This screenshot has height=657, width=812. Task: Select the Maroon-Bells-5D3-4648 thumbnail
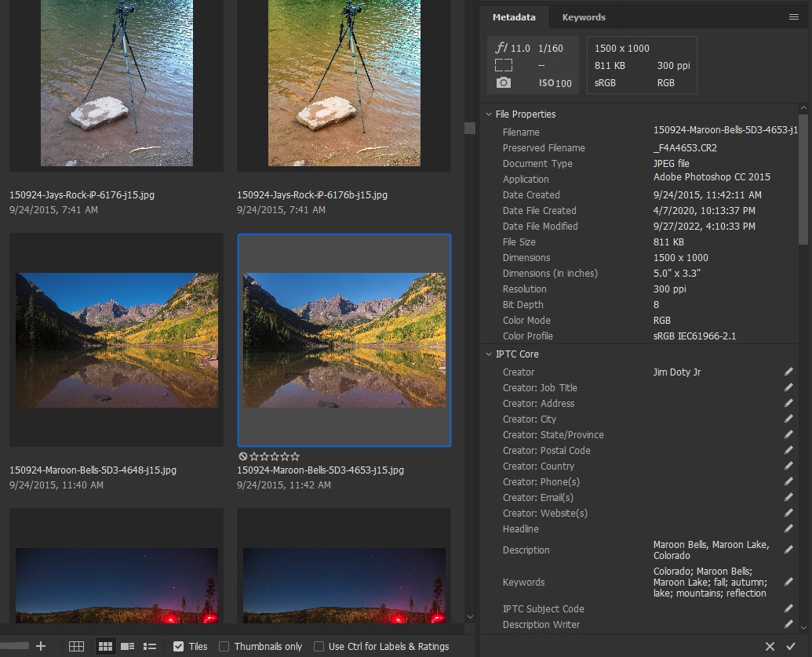tap(116, 339)
